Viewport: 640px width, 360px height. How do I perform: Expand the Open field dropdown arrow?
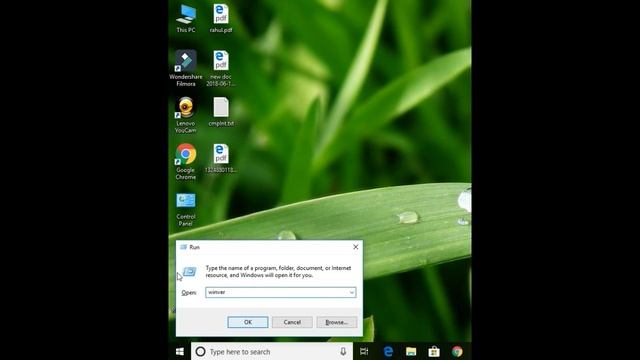pos(351,292)
